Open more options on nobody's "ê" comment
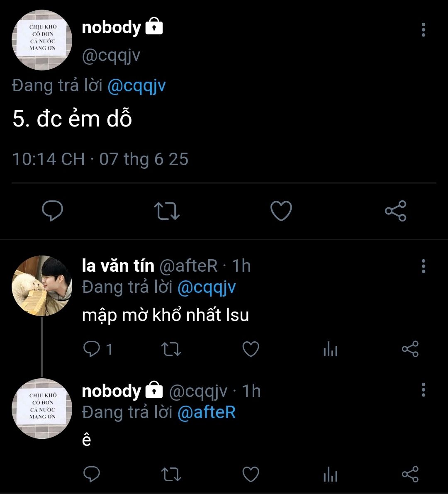The image size is (448, 494). tap(423, 390)
